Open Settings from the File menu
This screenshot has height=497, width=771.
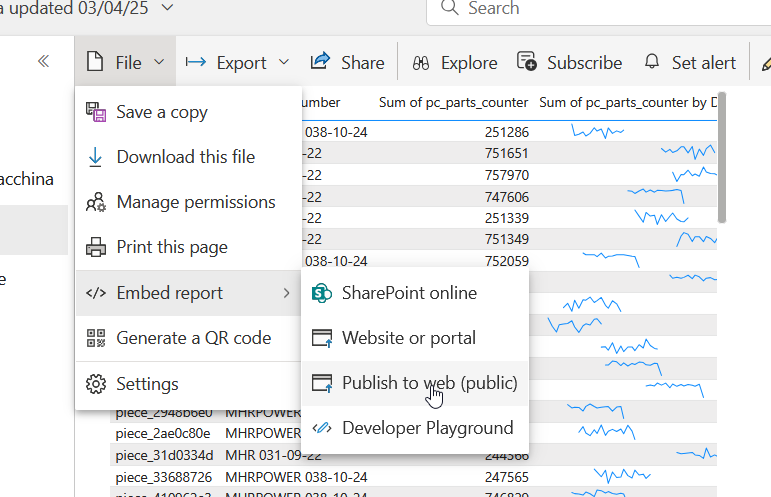(188, 384)
